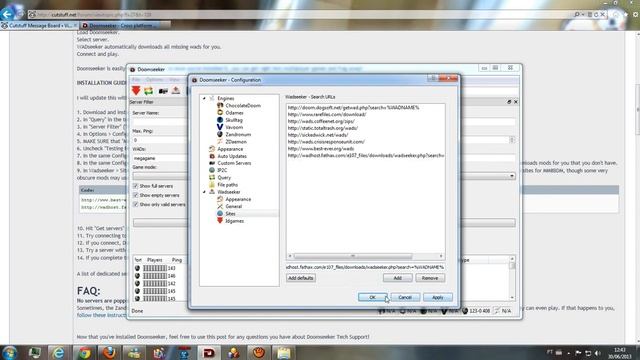
Task: Select sickedwick.net/wads URL
Action: [x=318, y=135]
